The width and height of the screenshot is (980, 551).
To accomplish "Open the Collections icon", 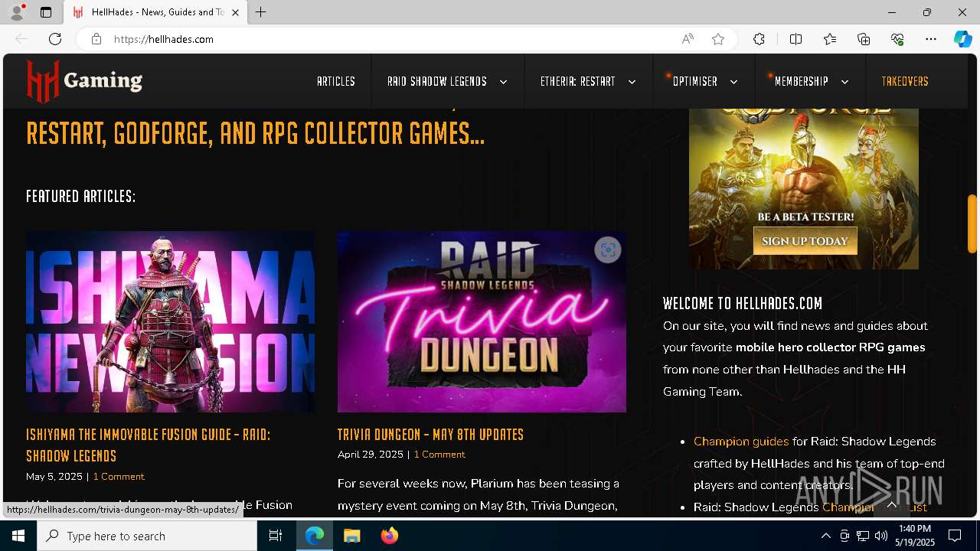I will [x=864, y=39].
